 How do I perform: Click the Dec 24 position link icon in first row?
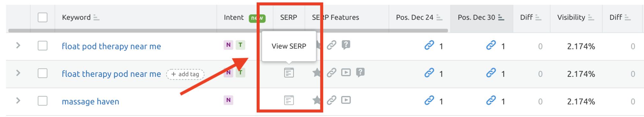(x=429, y=45)
